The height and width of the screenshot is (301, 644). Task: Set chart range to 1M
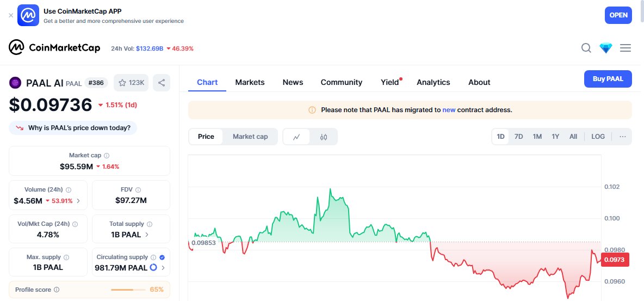(537, 137)
